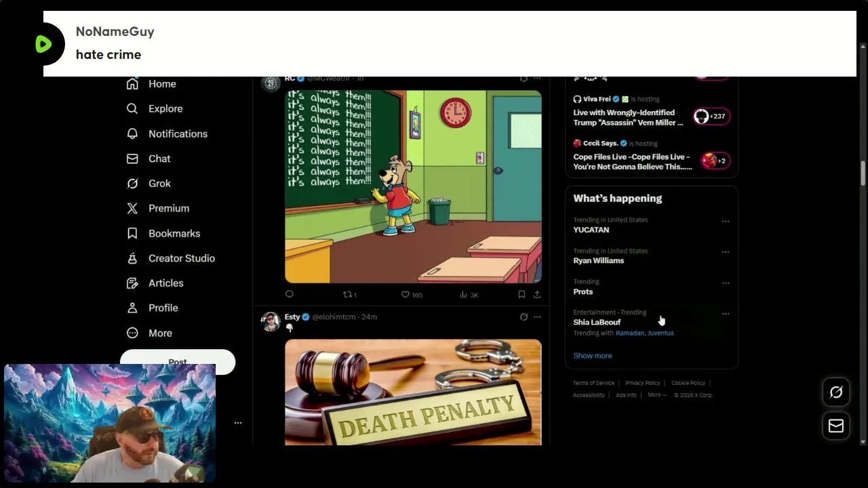Screen dimensions: 868x488
Task: Open Premium from the sidebar
Action: click(x=158, y=208)
